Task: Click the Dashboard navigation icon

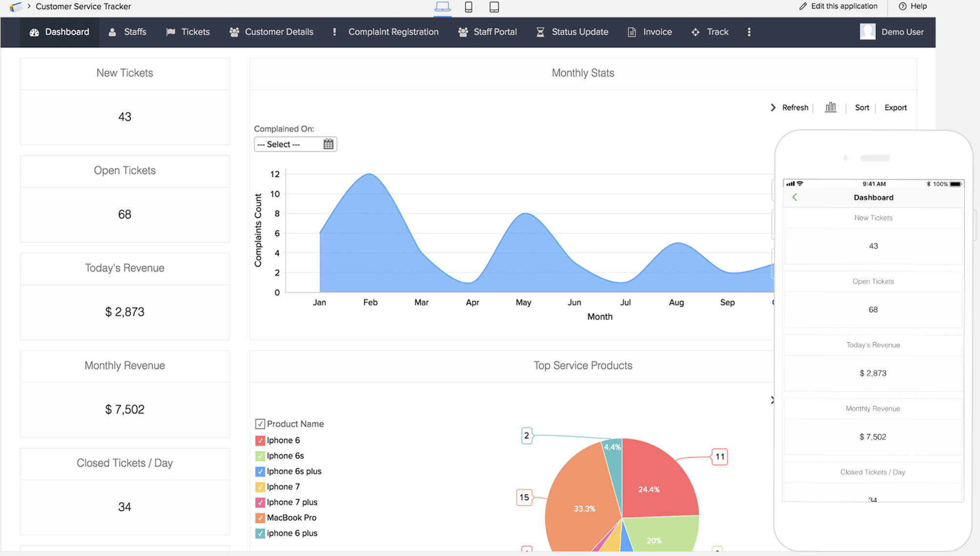Action: (x=33, y=32)
